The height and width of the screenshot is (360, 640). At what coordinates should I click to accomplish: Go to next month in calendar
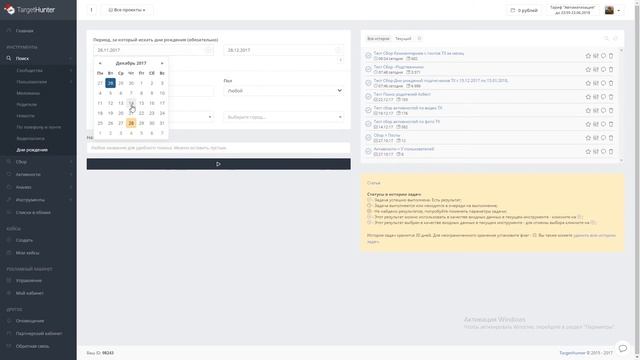[162, 63]
